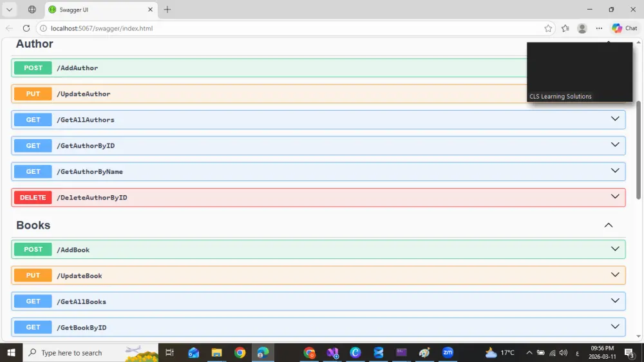Click the page vertical scrollbar thumb
The height and width of the screenshot is (362, 644).
(638, 150)
